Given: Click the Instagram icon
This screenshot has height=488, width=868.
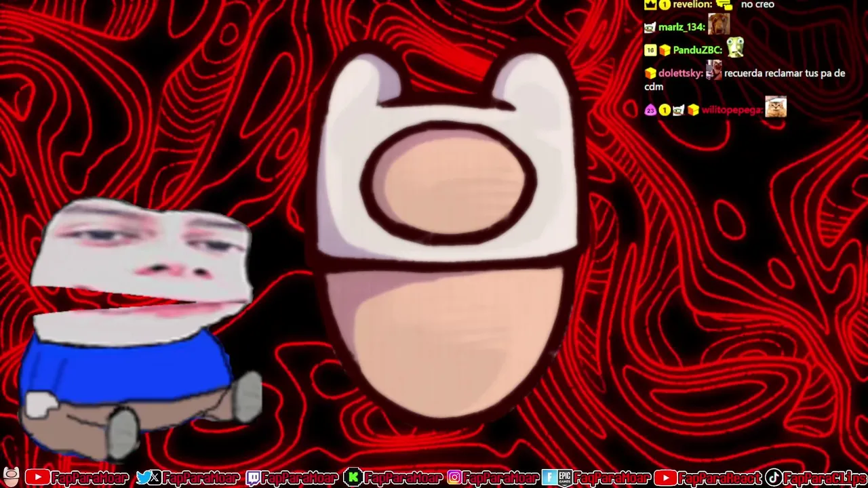Looking at the screenshot, I should click(454, 478).
